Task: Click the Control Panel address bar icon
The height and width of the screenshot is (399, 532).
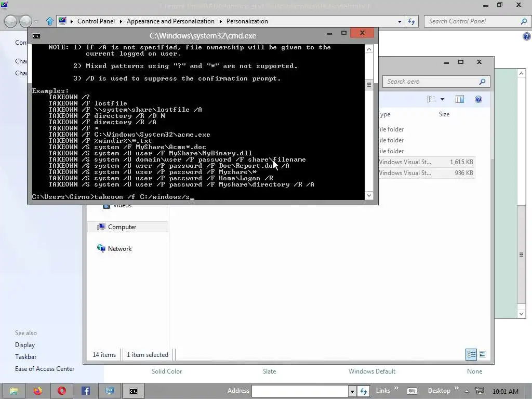Action: click(62, 21)
